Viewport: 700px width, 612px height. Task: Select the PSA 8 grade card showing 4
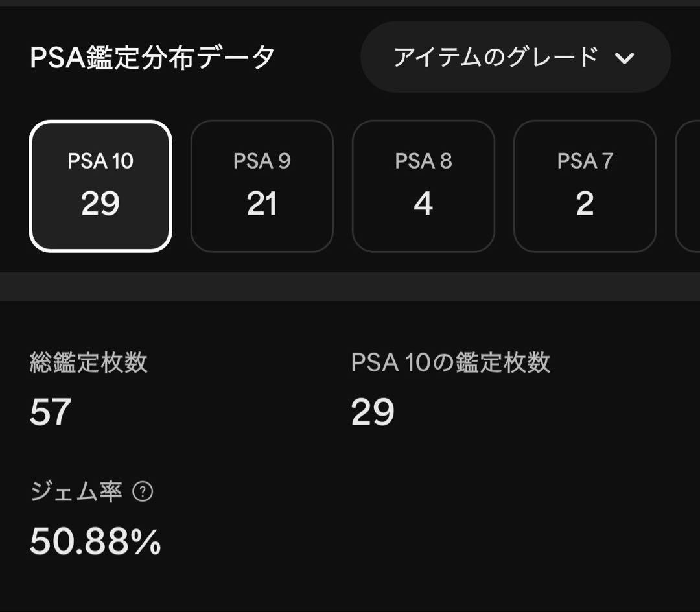click(x=423, y=184)
